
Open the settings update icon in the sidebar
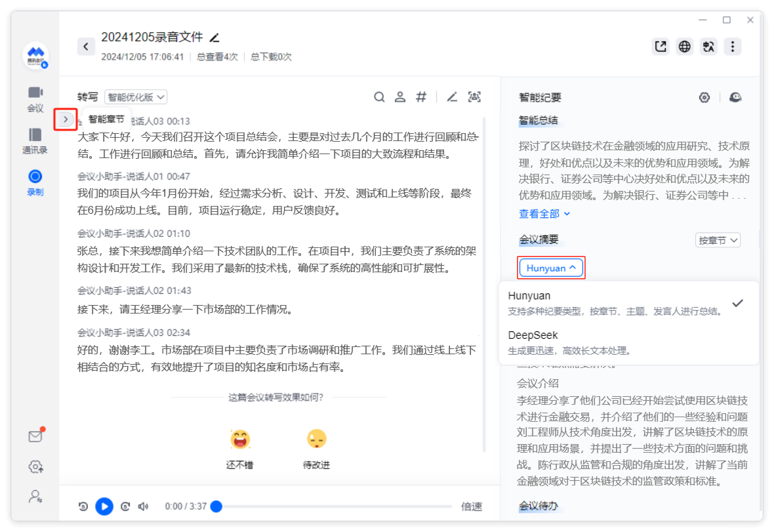35,467
